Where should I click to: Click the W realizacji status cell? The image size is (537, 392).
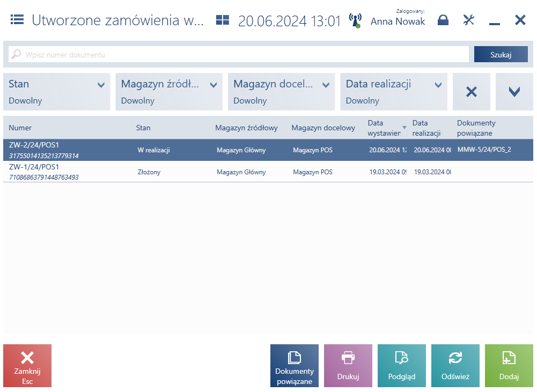coord(154,150)
